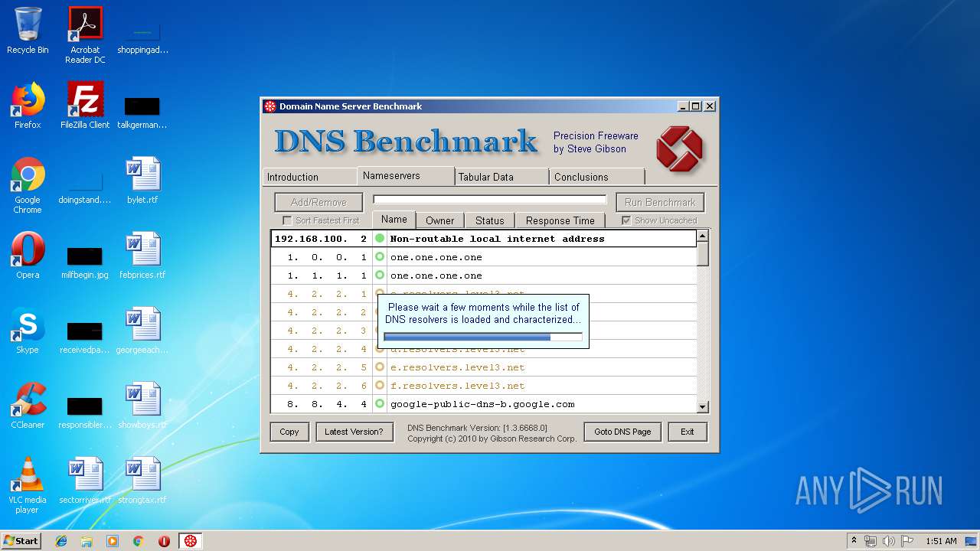Viewport: 980px width, 551px height.
Task: Open VLC media player shortcut
Action: (28, 485)
